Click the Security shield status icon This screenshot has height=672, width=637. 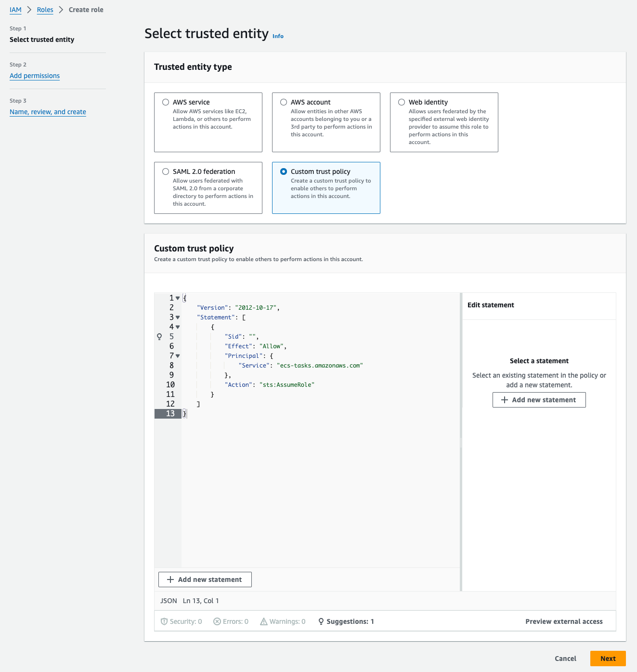[164, 621]
